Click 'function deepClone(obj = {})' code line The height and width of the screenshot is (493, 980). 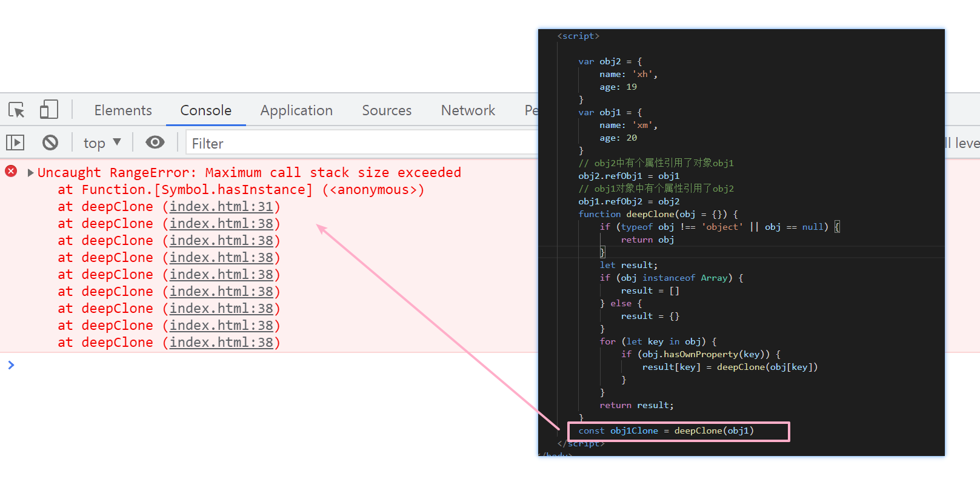(x=658, y=214)
